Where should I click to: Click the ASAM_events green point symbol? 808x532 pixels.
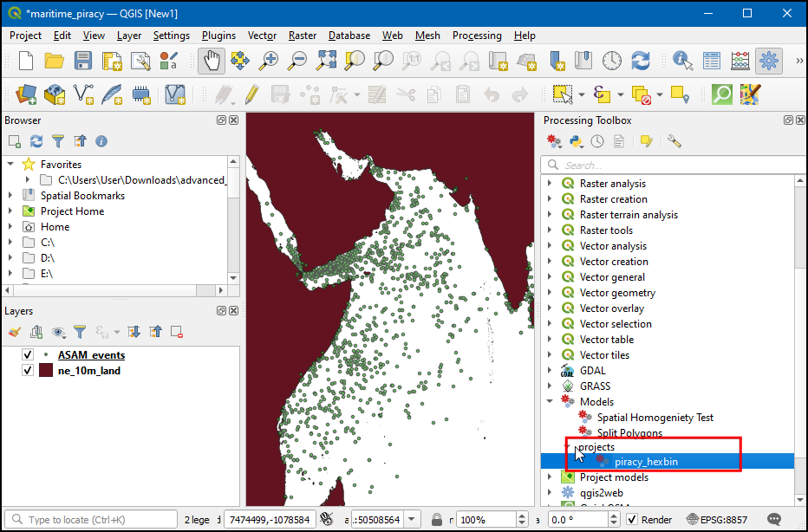point(46,355)
